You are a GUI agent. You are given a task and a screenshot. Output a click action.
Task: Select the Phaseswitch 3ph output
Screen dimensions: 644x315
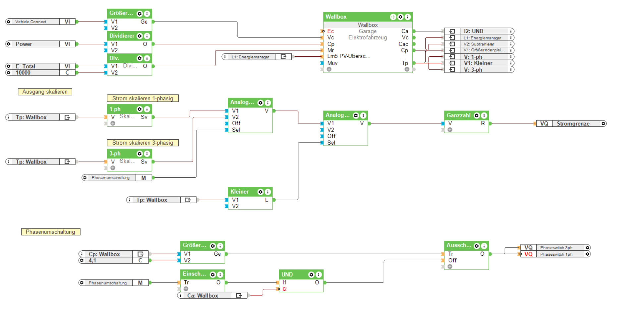[x=556, y=248]
